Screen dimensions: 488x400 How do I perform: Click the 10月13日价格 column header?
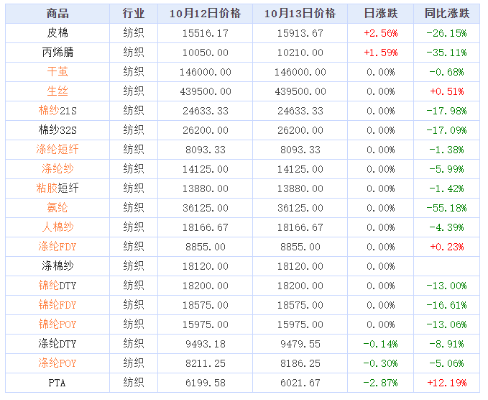point(300,14)
